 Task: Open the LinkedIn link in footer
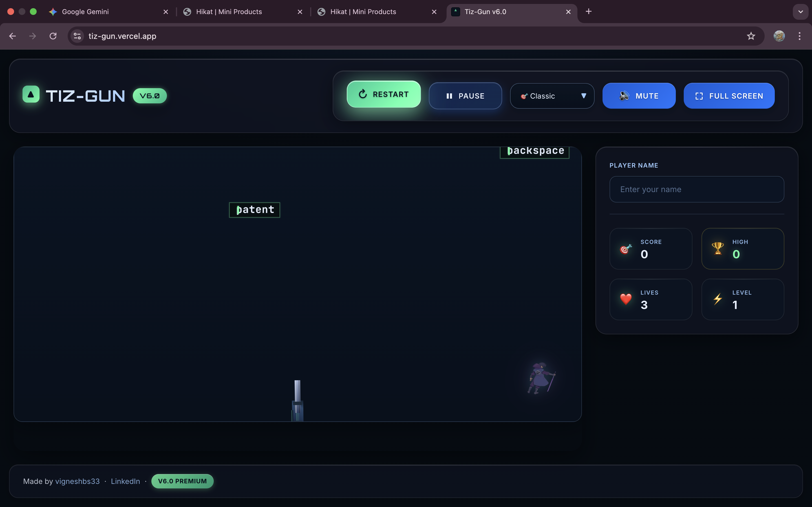(125, 481)
